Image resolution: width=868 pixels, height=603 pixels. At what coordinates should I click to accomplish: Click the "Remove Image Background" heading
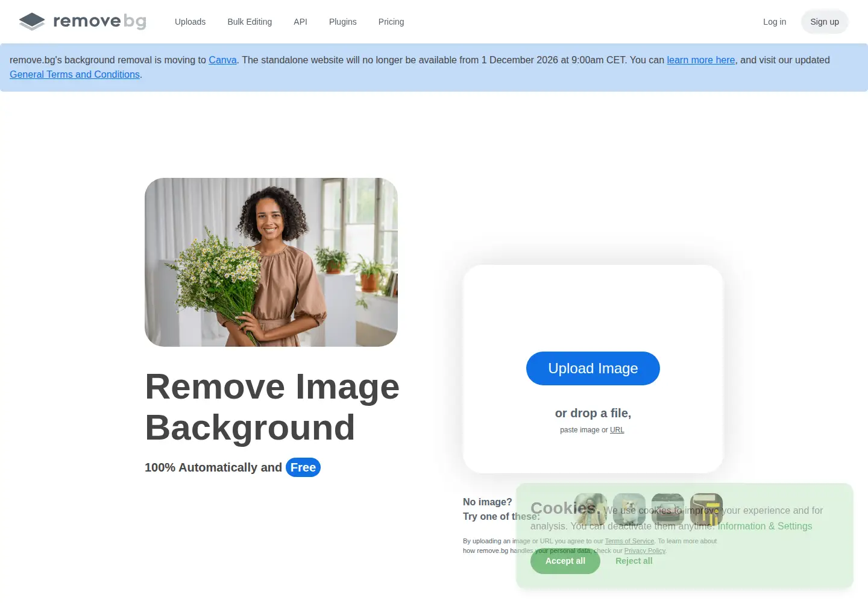272,407
